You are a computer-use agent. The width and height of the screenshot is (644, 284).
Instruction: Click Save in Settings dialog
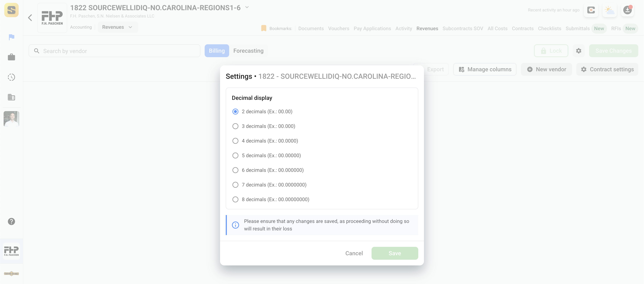(x=395, y=253)
